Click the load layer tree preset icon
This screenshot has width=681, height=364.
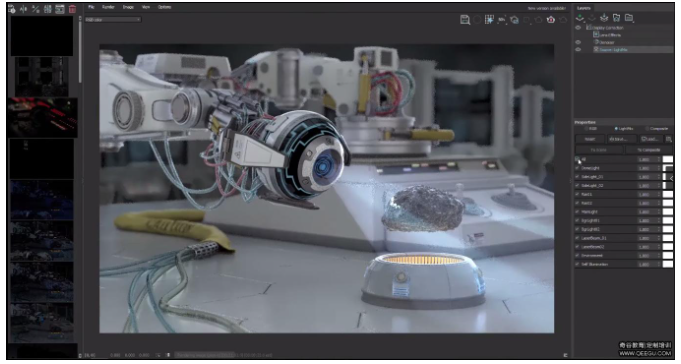616,18
